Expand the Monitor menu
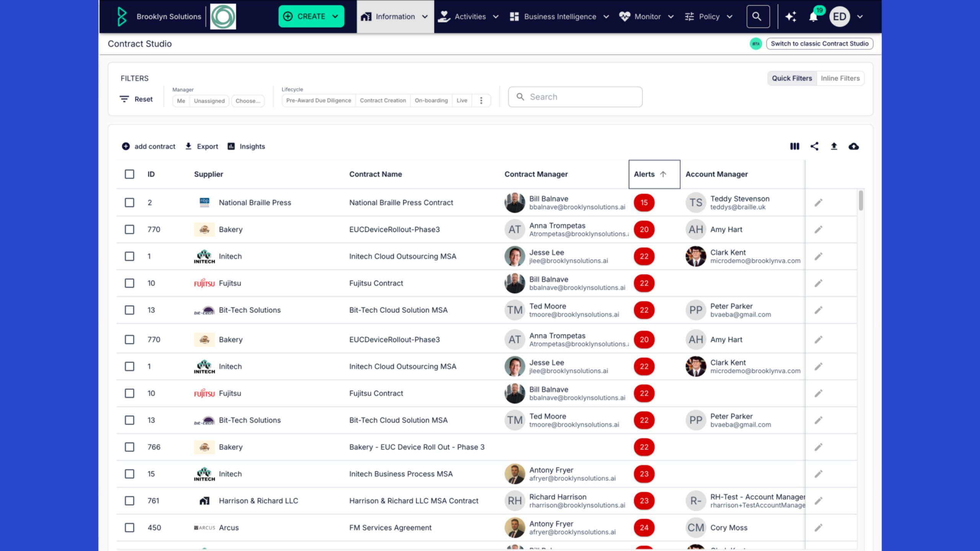Viewport: 980px width, 551px height. (647, 16)
